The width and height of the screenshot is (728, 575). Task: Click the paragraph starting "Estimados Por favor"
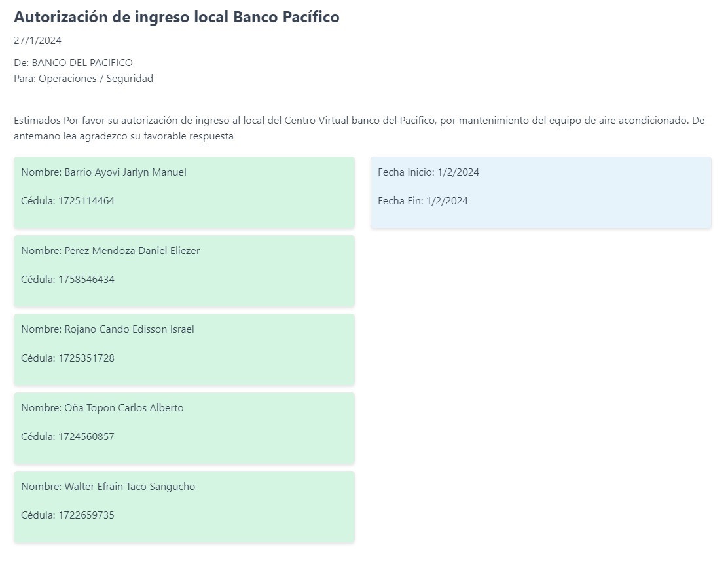pos(359,128)
